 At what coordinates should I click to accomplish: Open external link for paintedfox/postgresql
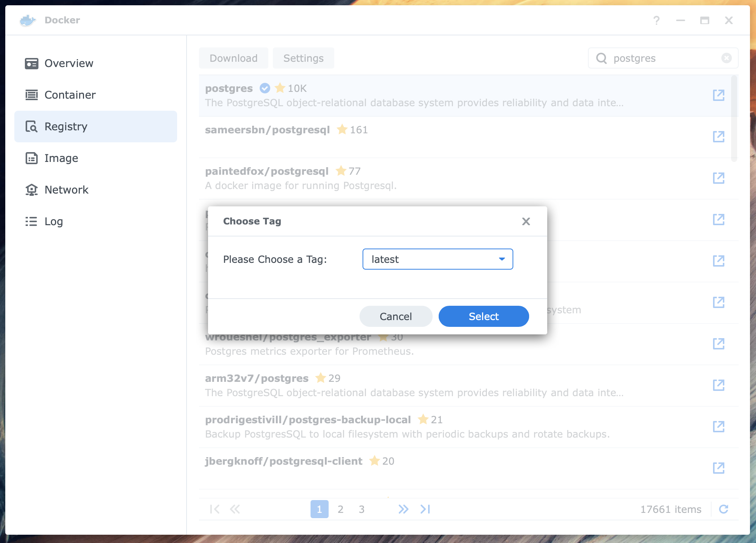[x=719, y=178]
